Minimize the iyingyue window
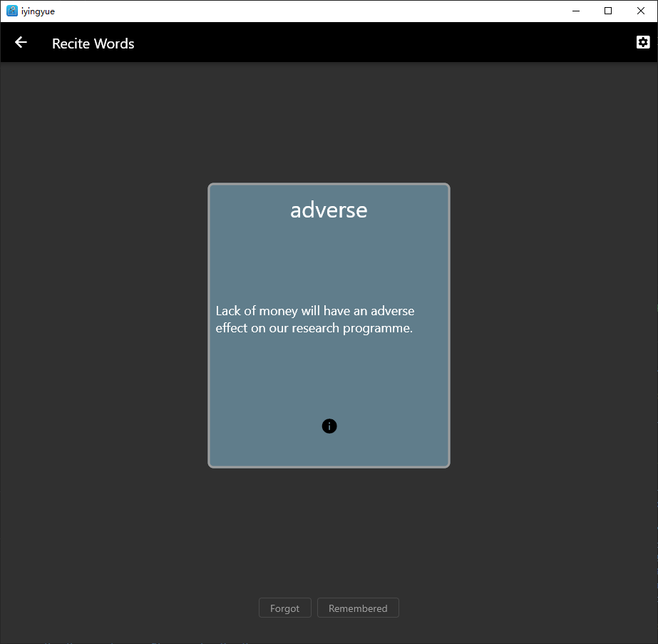The width and height of the screenshot is (658, 644). [x=576, y=11]
